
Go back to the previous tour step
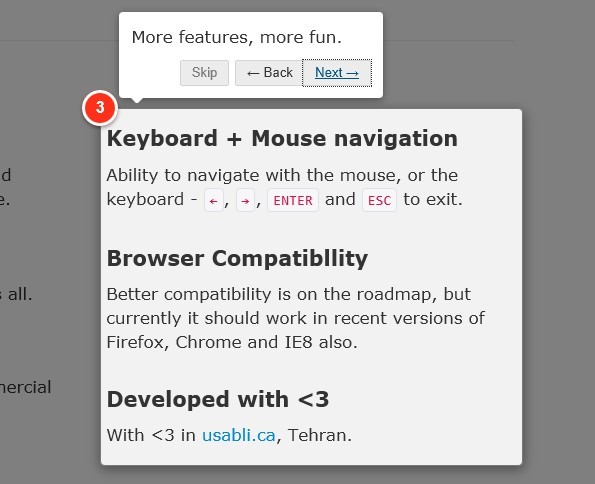click(269, 73)
